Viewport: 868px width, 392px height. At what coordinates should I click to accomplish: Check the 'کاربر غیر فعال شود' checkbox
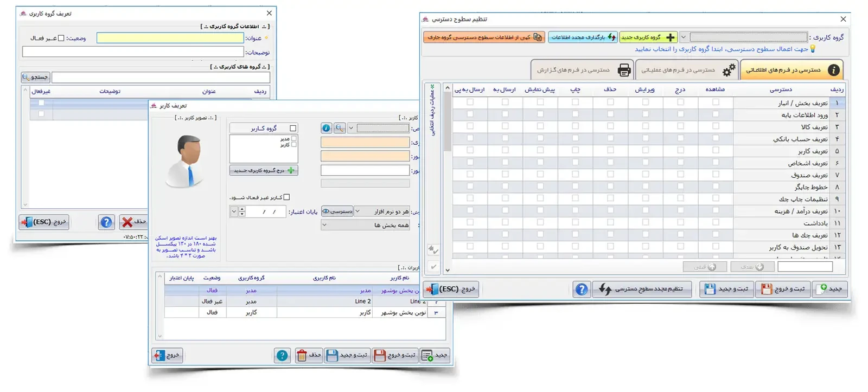287,197
